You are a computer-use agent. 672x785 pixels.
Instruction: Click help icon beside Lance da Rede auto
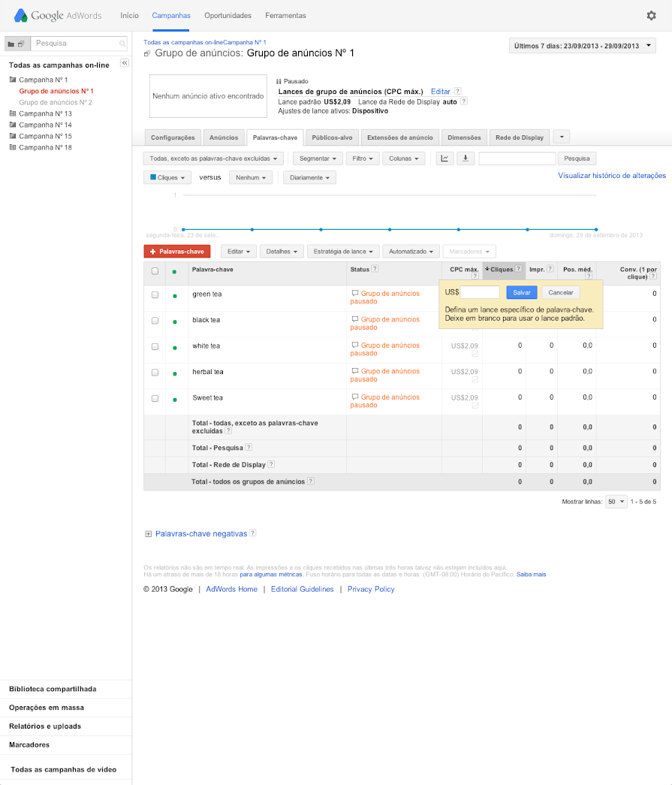click(x=464, y=101)
